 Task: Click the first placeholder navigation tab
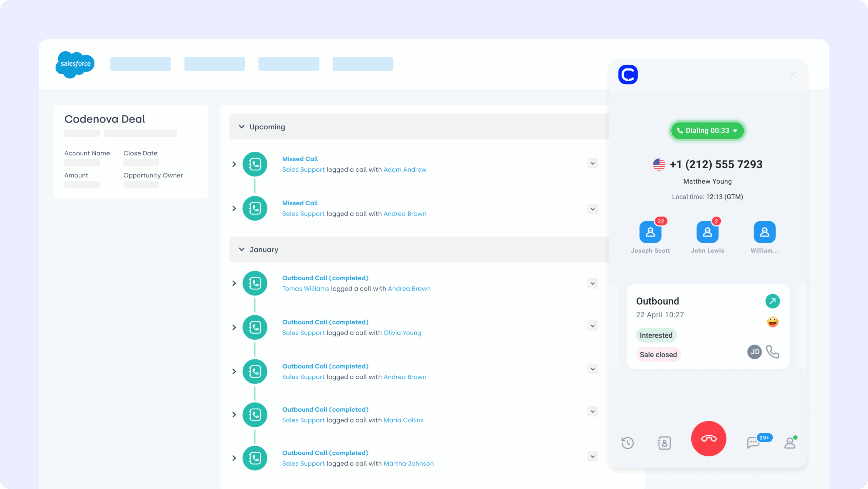click(140, 64)
